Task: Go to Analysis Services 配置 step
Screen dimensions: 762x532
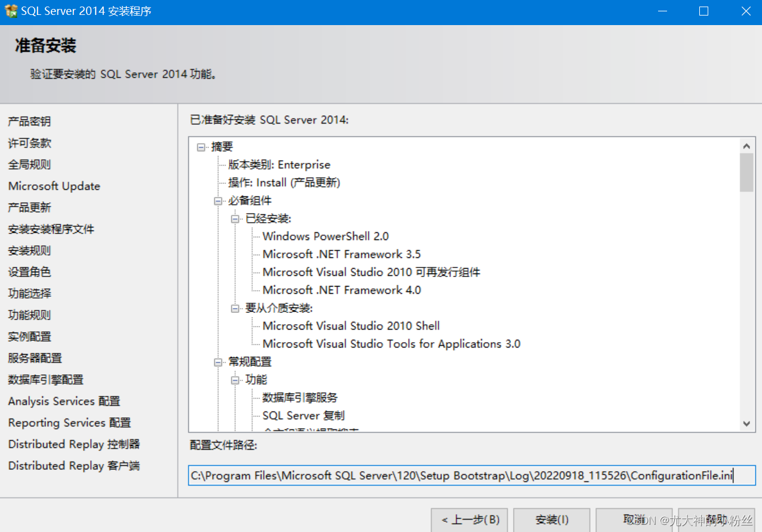Action: point(63,401)
